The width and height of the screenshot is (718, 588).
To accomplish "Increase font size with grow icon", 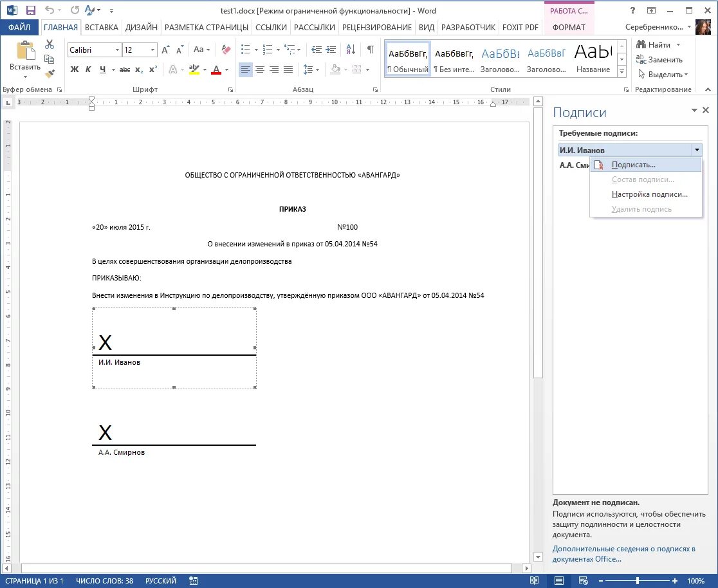I will click(165, 50).
